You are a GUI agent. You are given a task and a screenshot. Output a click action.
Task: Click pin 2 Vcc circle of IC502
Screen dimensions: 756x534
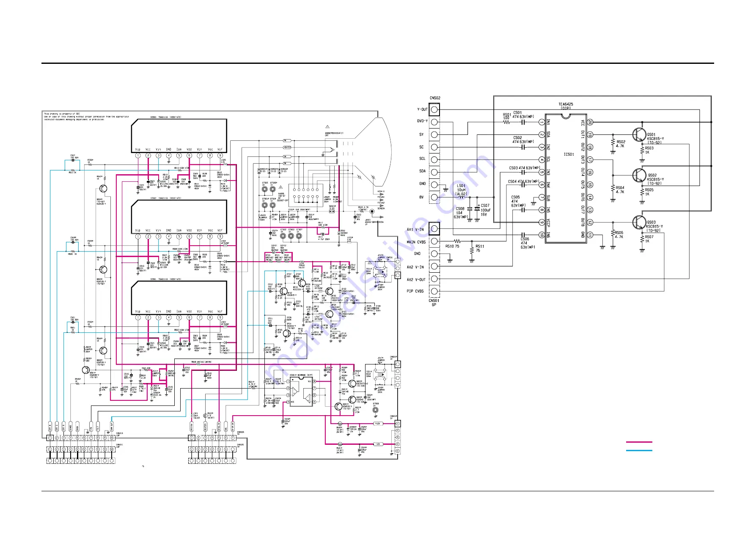148,237
